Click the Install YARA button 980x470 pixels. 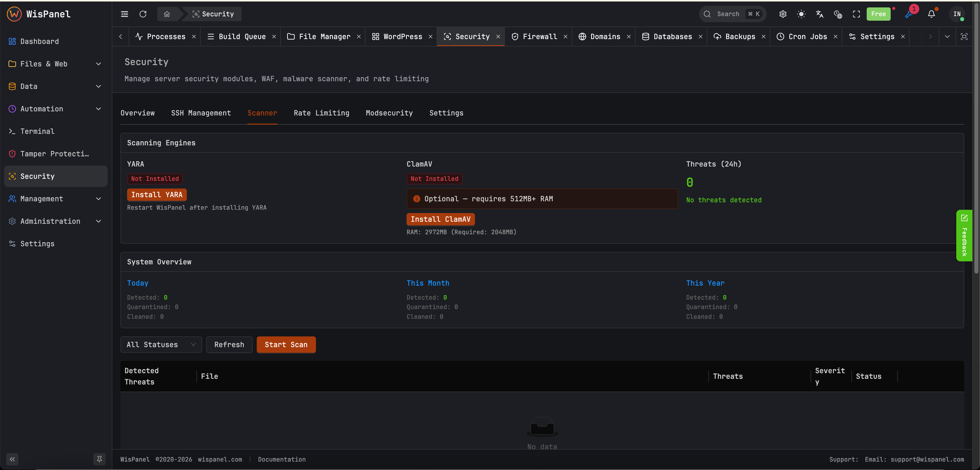click(x=157, y=195)
